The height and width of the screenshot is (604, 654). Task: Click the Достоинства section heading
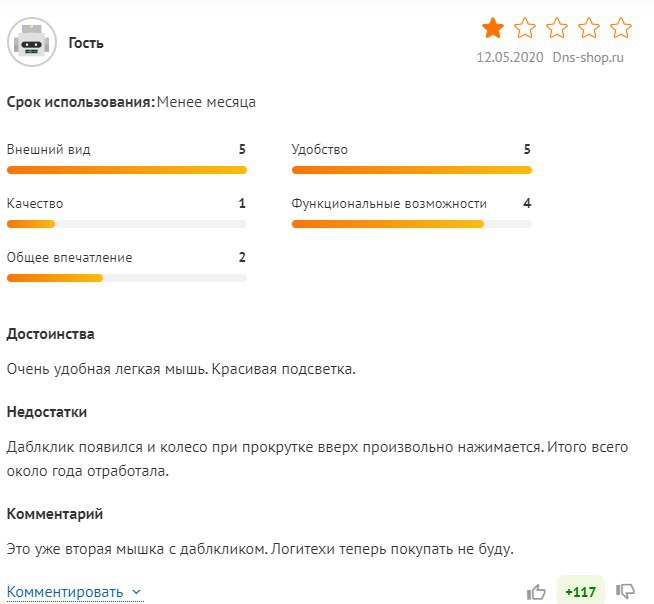coord(51,334)
